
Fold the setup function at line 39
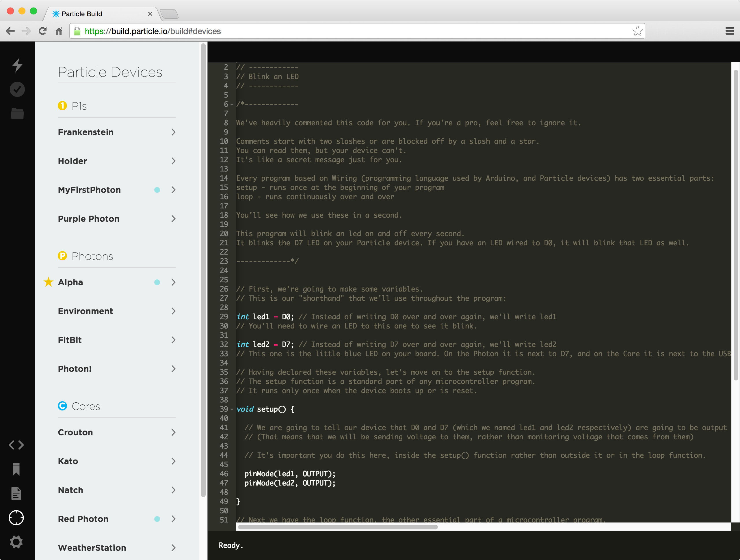(x=232, y=409)
